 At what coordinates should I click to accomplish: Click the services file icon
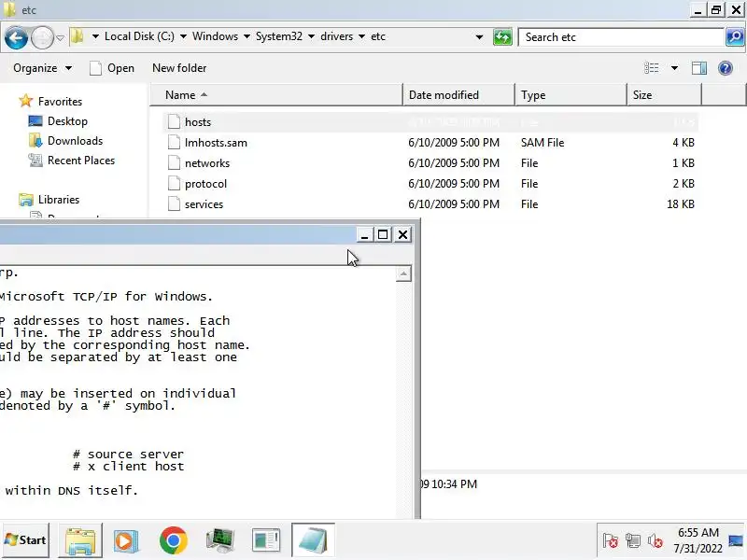pos(174,203)
